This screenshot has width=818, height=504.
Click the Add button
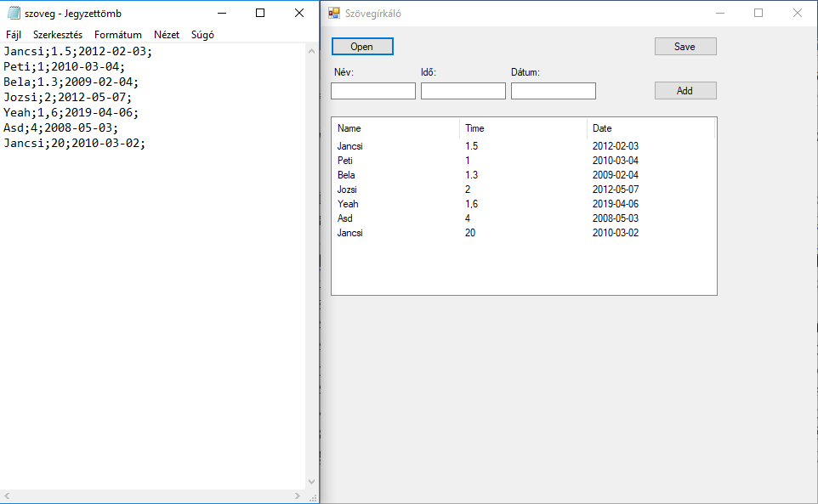click(x=685, y=91)
